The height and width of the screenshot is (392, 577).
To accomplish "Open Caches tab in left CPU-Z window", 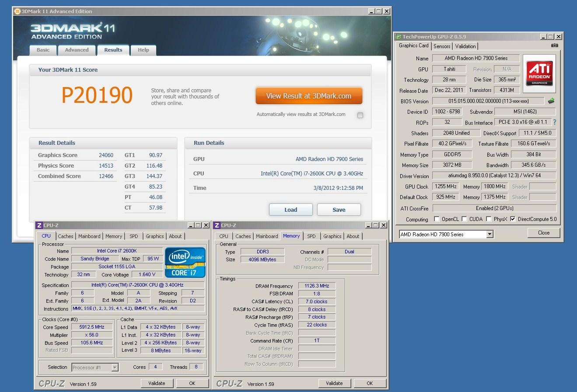I will click(66, 236).
